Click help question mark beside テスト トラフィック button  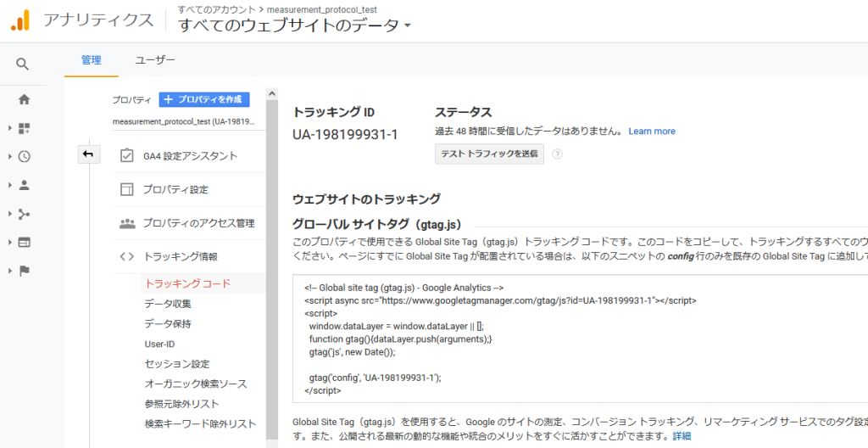[558, 154]
